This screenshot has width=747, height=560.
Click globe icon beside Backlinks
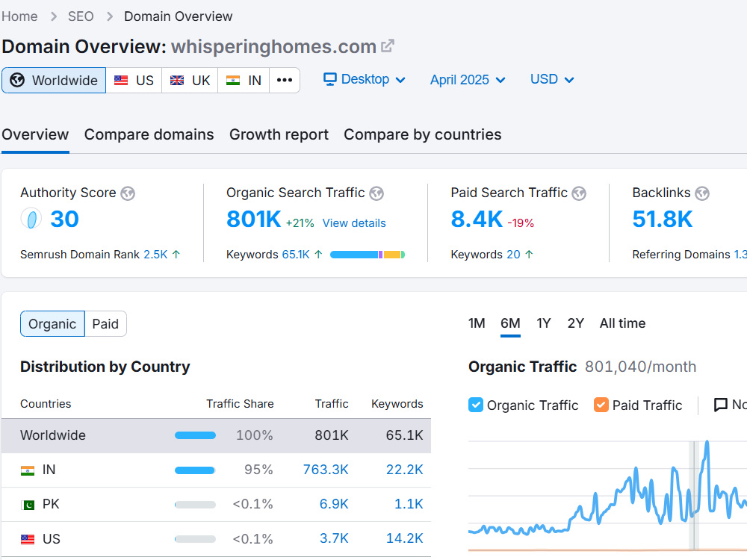tap(702, 193)
